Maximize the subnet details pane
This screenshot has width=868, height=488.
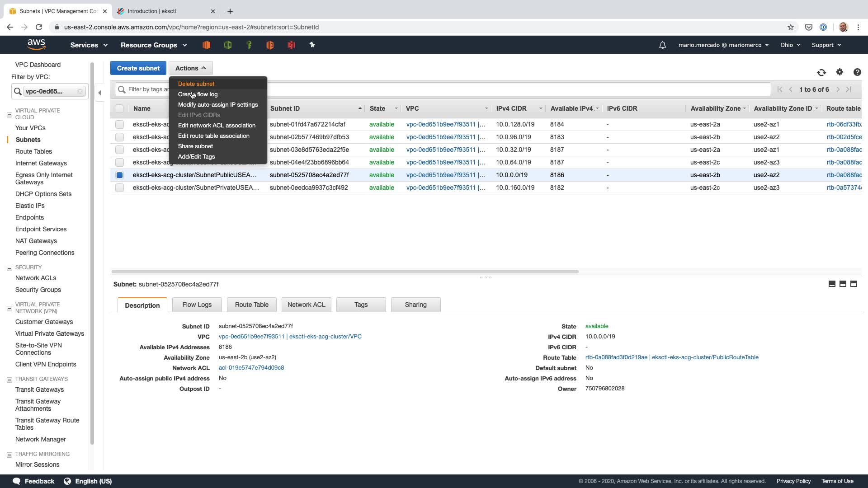[x=854, y=284]
